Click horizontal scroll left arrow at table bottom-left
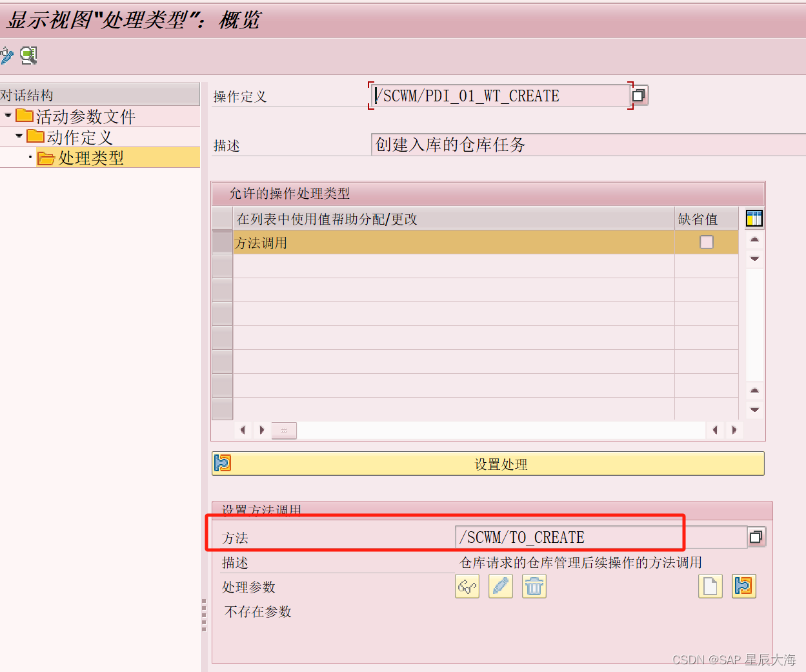Image resolution: width=806 pixels, height=672 pixels. (243, 430)
